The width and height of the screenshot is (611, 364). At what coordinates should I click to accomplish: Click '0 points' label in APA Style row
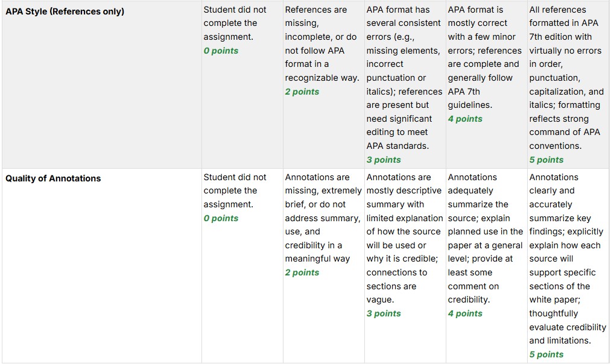tap(221, 51)
